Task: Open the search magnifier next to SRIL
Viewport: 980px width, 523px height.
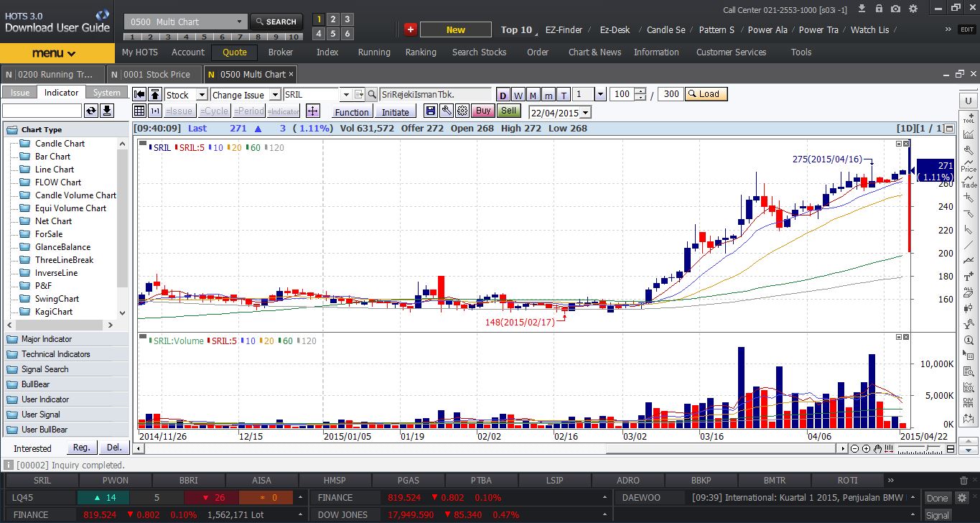Action: tap(372, 95)
